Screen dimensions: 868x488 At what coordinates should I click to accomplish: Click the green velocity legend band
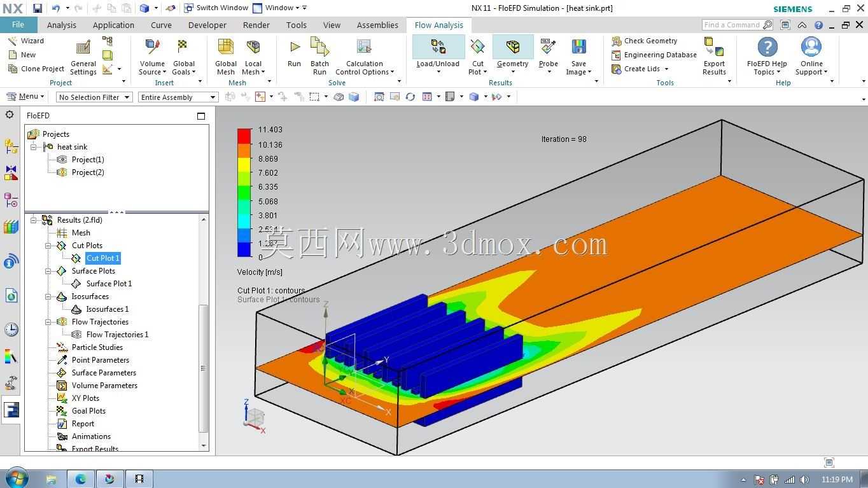(244, 192)
